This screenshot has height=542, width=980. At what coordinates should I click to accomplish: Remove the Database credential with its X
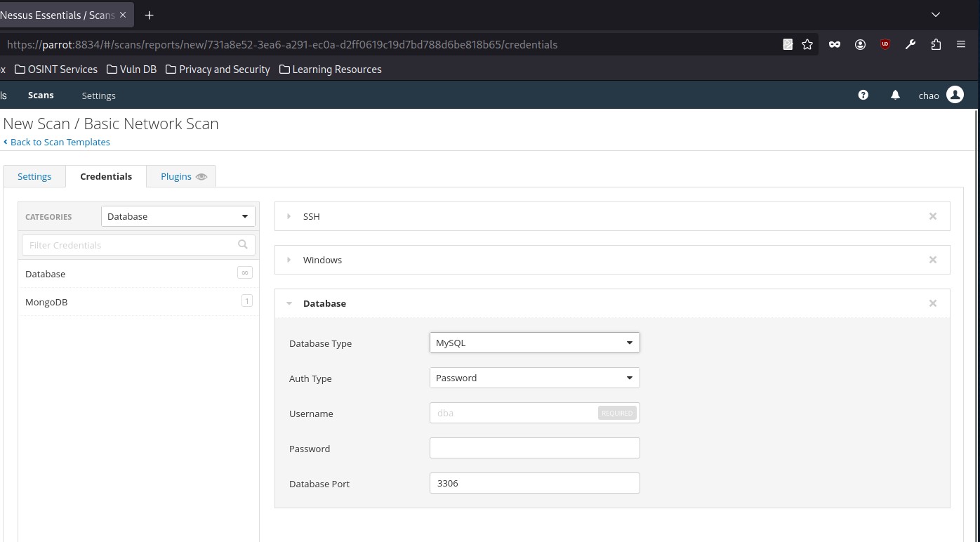(x=933, y=303)
